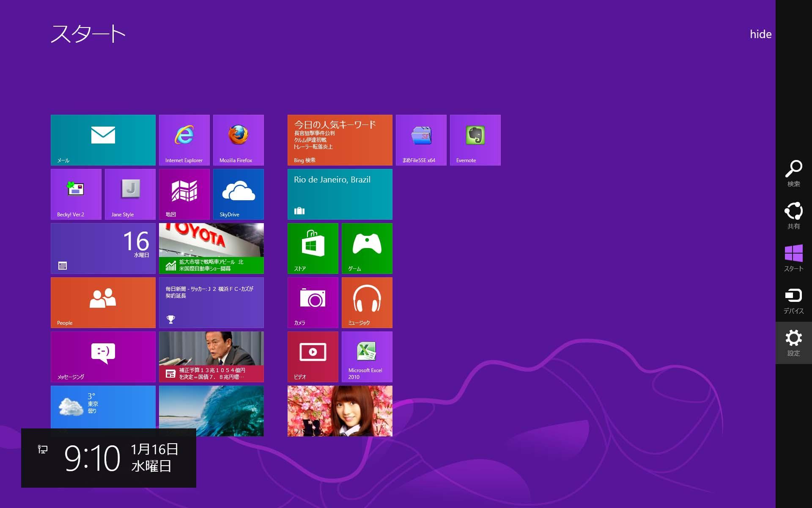
Task: Open the Microsoft Excel 2010 tile
Action: pyautogui.click(x=367, y=356)
